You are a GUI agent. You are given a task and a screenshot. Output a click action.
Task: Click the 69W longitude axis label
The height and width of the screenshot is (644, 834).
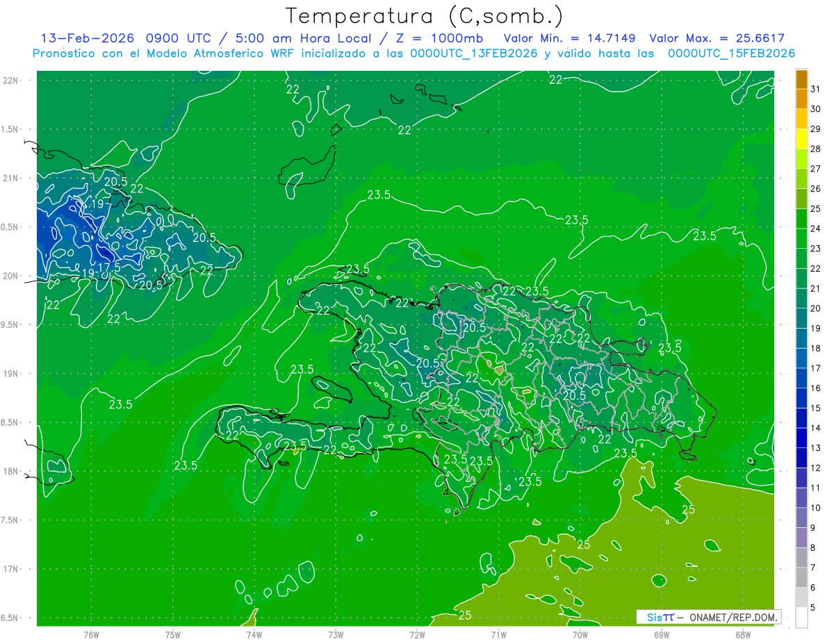coord(662,634)
